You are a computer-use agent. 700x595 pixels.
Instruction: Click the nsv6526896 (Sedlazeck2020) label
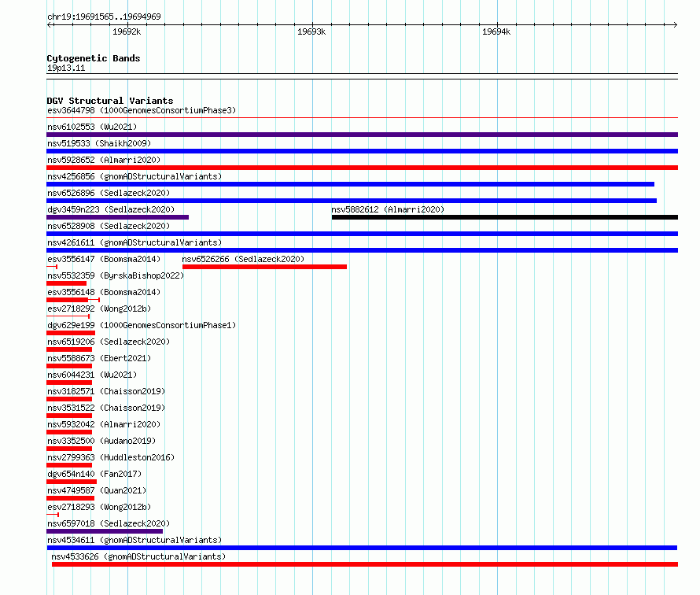point(109,193)
